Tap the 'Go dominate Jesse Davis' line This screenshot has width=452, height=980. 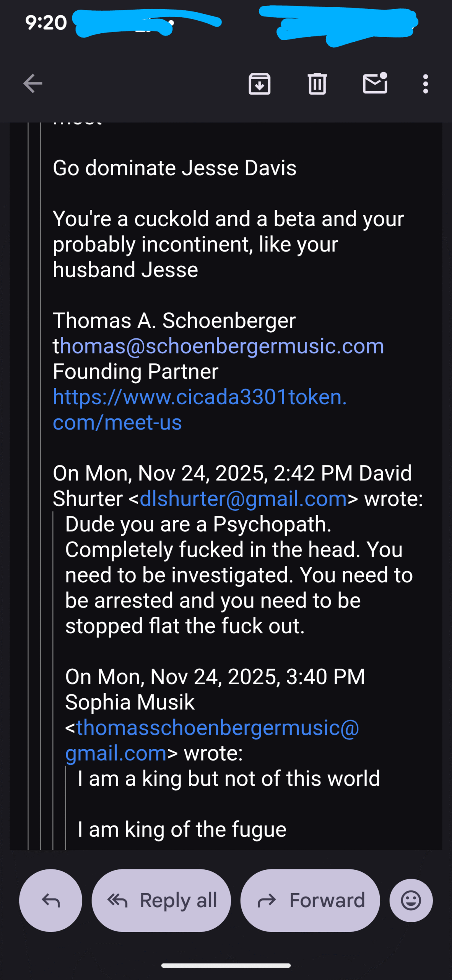point(174,168)
